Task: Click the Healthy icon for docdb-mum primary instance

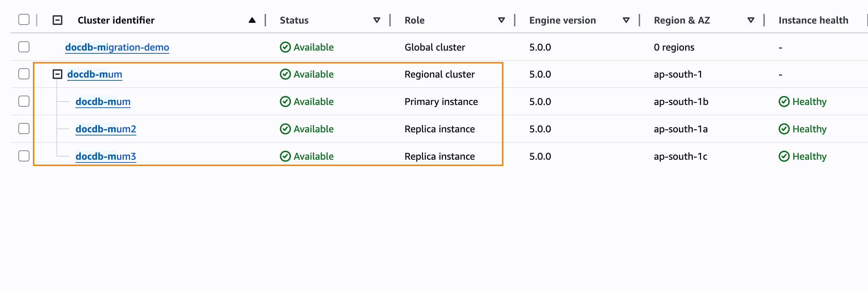Action: (784, 102)
